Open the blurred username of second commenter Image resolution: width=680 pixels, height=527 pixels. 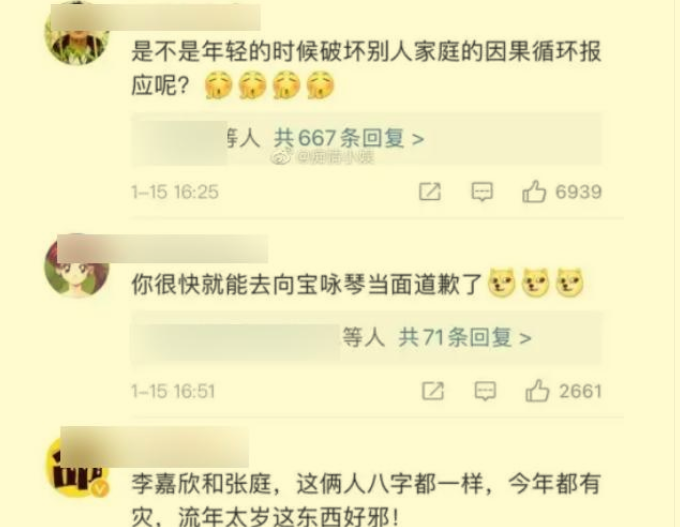(x=162, y=249)
